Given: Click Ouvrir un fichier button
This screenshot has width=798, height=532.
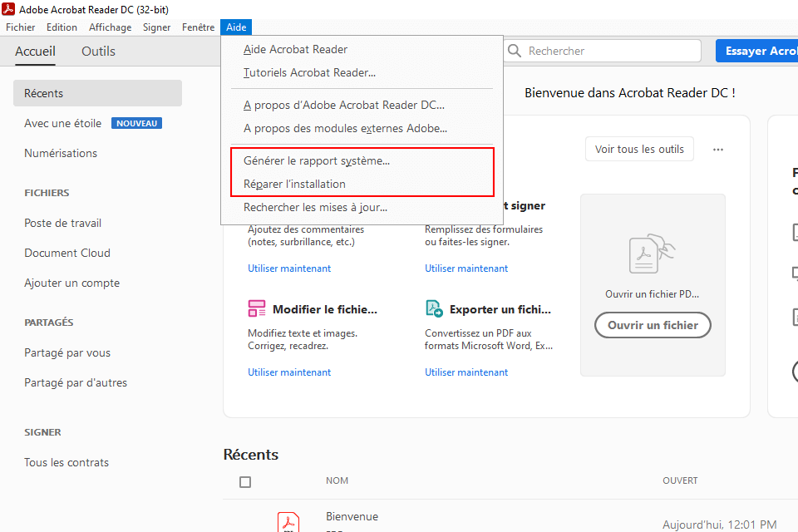Looking at the screenshot, I should (653, 325).
